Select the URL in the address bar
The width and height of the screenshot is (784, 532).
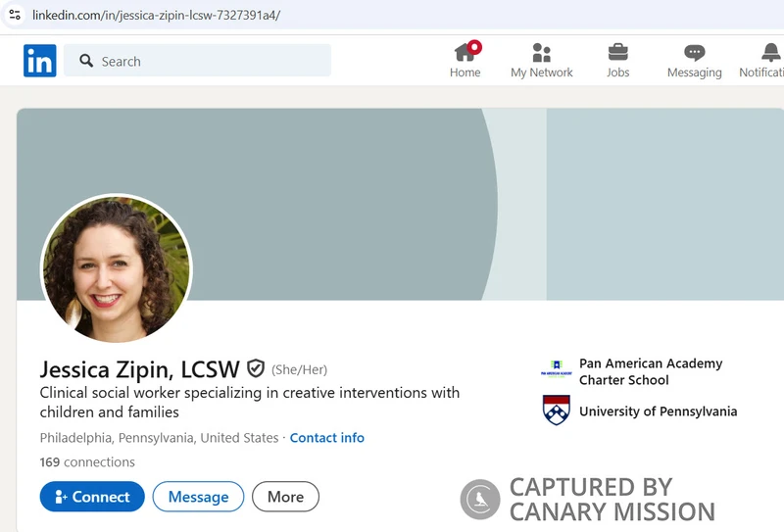(x=156, y=15)
